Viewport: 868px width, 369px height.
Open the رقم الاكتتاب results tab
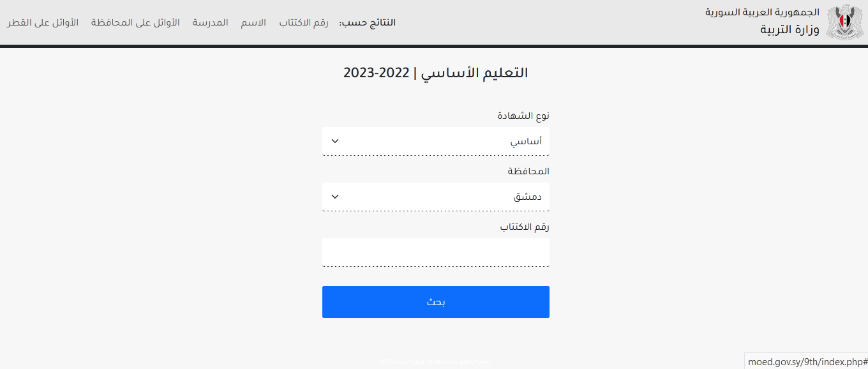click(x=304, y=23)
